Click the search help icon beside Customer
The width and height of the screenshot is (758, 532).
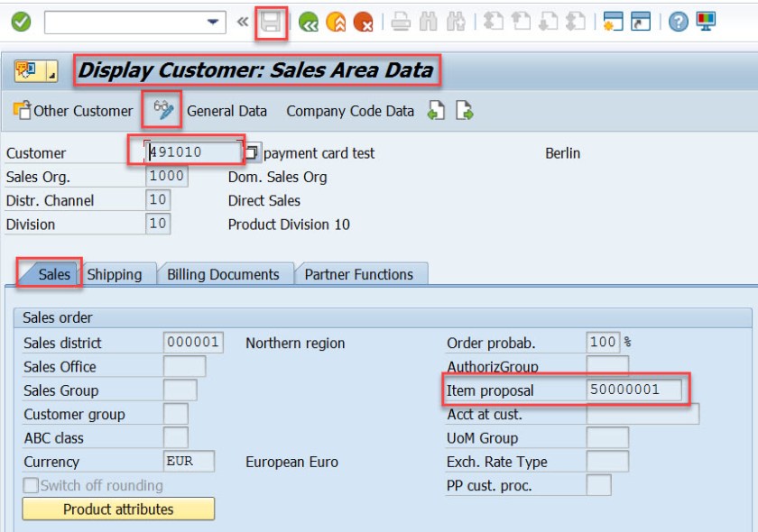252,152
